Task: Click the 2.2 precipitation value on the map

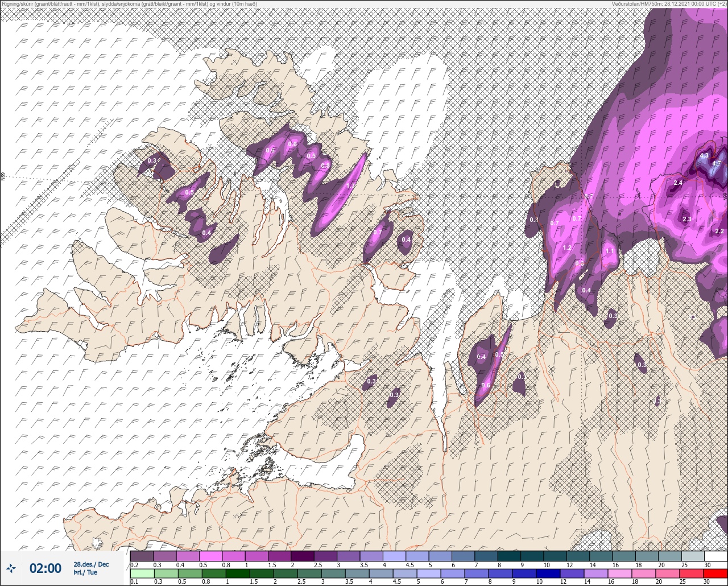Action: (719, 231)
